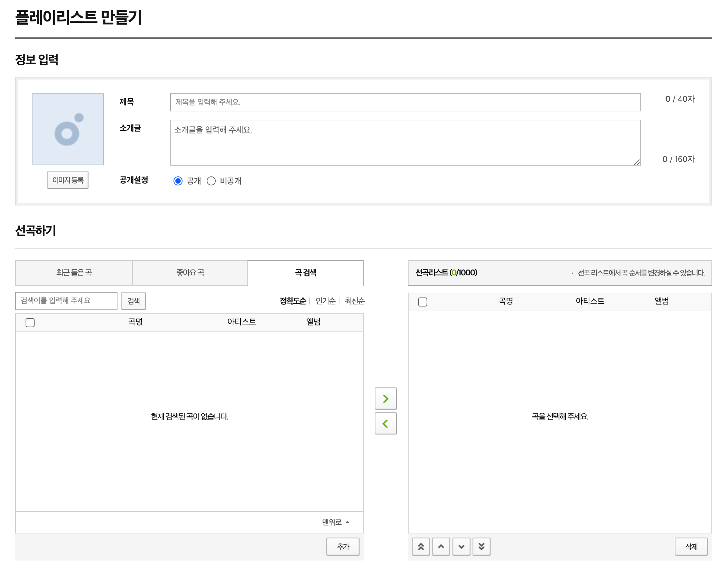Sort results by 인기순
Screen dimensions: 728x568
pos(325,301)
